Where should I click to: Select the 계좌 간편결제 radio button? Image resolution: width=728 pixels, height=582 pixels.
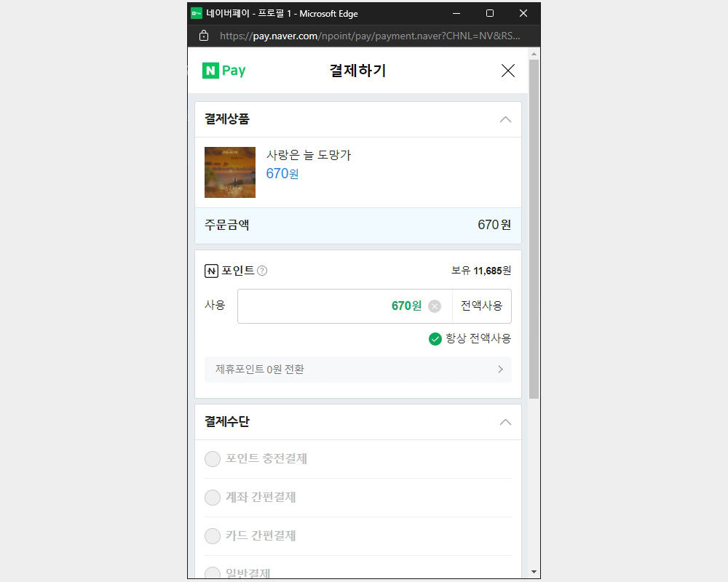click(x=213, y=498)
